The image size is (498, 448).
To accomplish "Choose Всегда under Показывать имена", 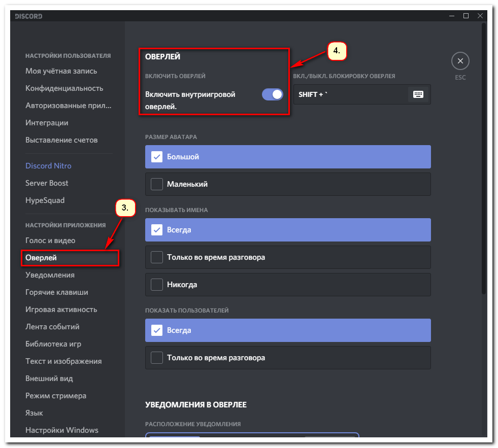I will coord(288,230).
